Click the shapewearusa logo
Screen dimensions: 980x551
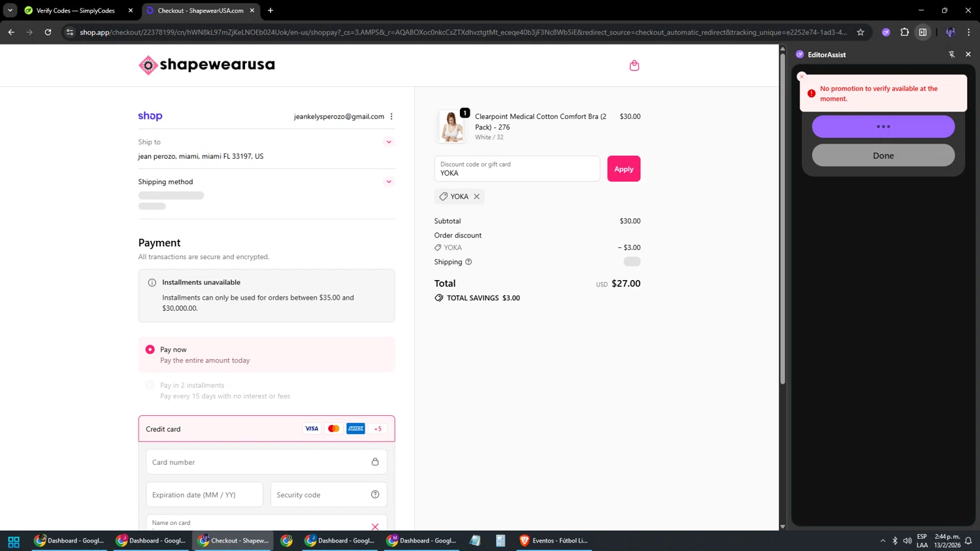pos(206,65)
